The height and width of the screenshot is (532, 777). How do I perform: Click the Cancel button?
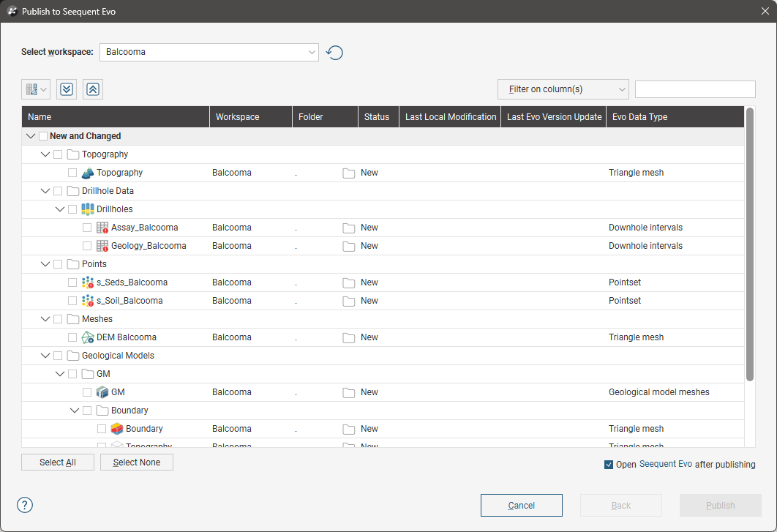(521, 505)
